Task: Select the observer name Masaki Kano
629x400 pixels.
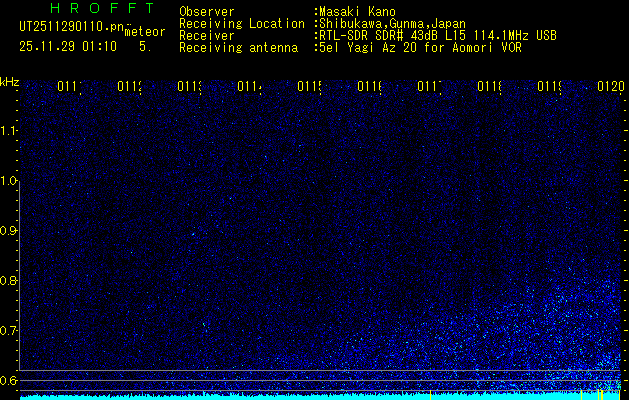Action: pos(357,12)
